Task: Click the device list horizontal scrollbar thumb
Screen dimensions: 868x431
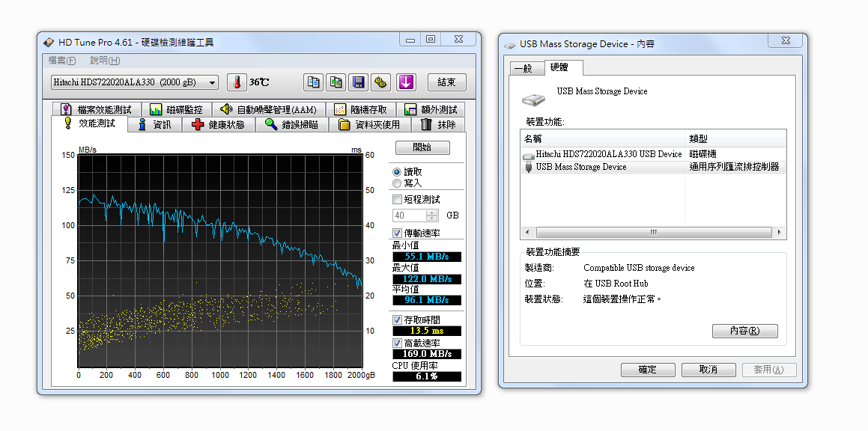Action: [x=653, y=233]
